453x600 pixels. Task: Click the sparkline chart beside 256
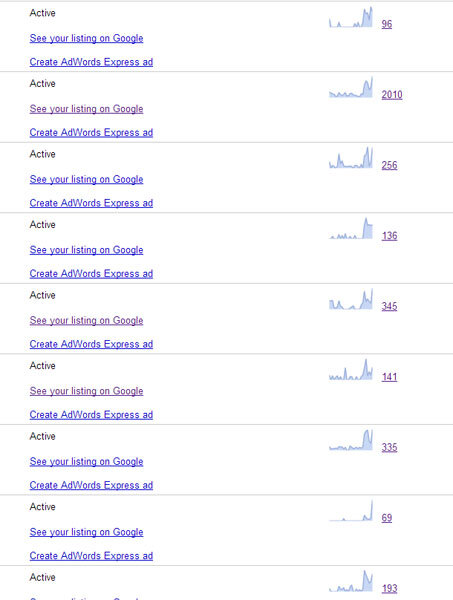[351, 157]
